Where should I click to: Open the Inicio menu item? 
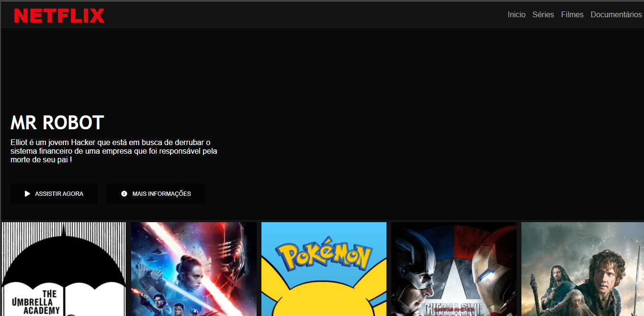pos(516,14)
